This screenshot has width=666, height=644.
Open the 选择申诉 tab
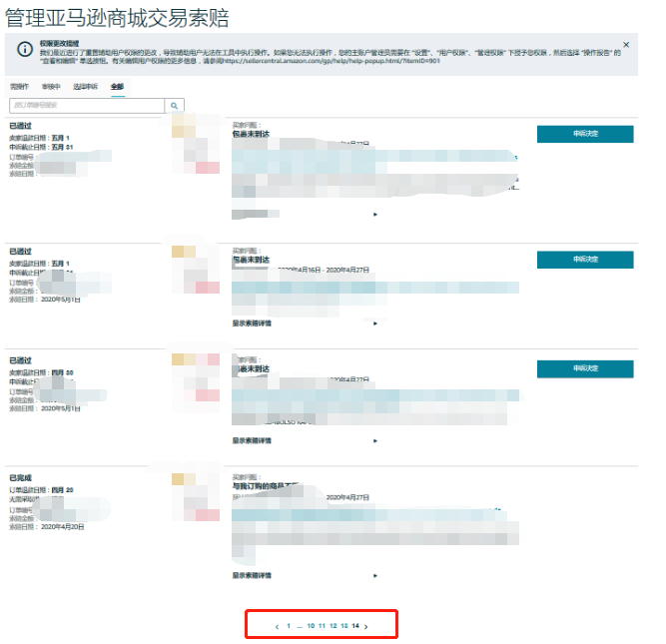pyautogui.click(x=86, y=87)
